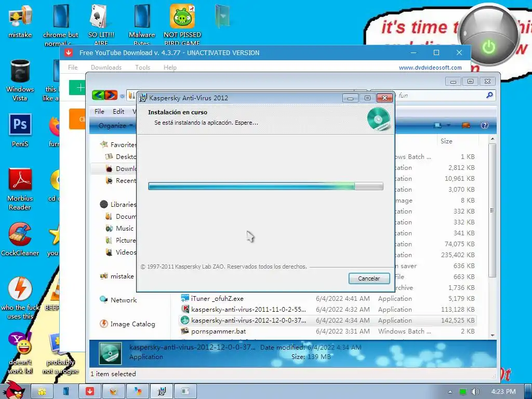Select 'mistake' computer node in navigation pane
Screen dimensions: 532x399
tap(117, 276)
